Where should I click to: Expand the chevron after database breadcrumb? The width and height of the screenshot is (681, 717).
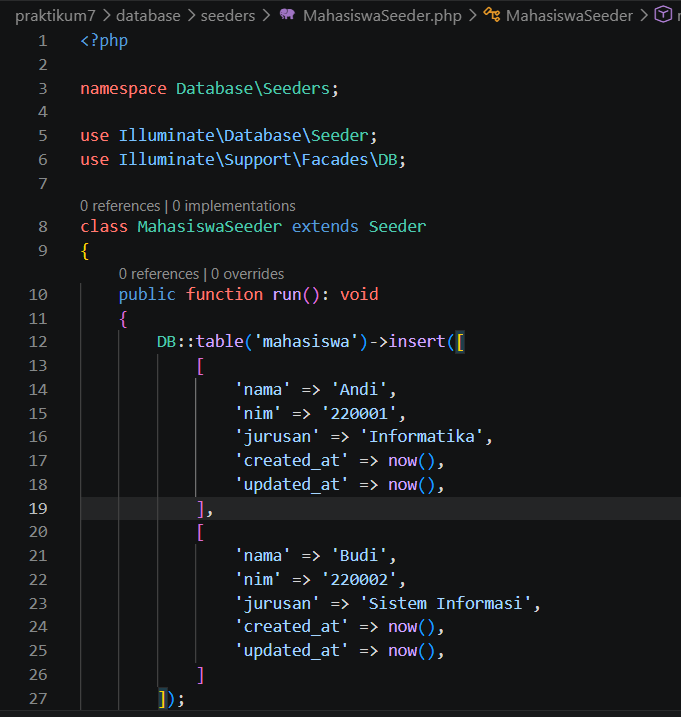(x=191, y=16)
